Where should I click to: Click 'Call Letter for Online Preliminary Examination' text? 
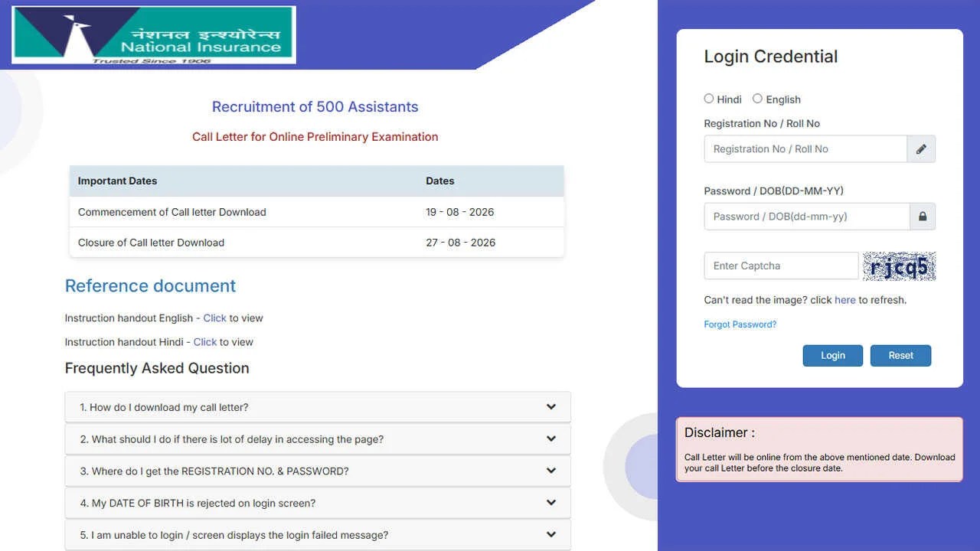click(x=315, y=137)
